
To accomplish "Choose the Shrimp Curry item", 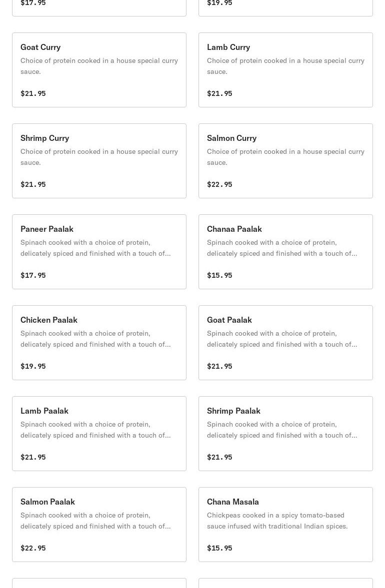I will coord(99,161).
